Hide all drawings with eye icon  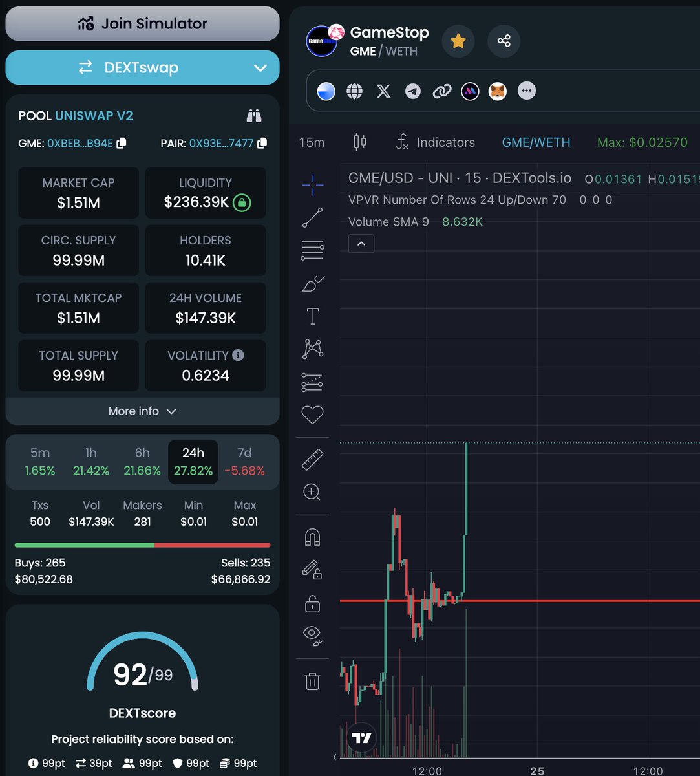click(313, 636)
